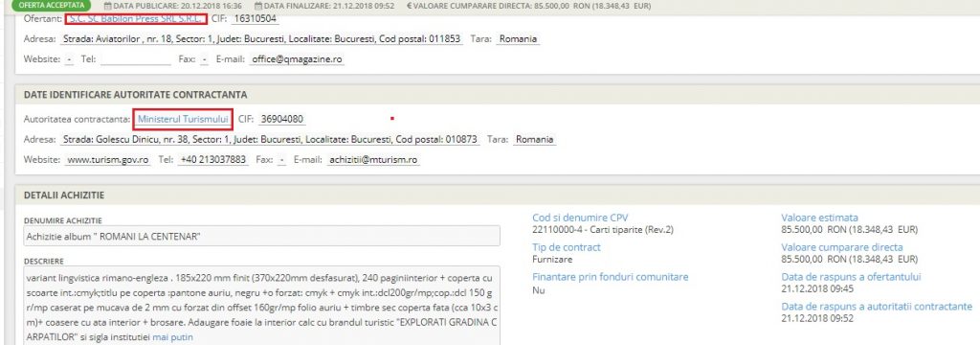Click the offerer Fax dash value

[205, 59]
